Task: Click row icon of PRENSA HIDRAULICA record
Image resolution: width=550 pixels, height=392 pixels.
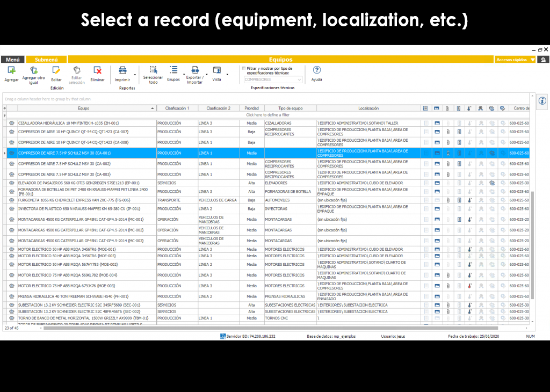Action: 12,296
